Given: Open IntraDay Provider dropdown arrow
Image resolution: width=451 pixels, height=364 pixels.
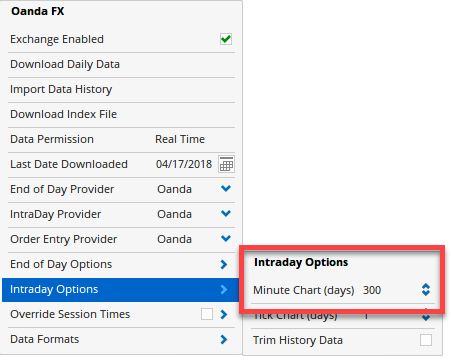Looking at the screenshot, I should click(226, 214).
